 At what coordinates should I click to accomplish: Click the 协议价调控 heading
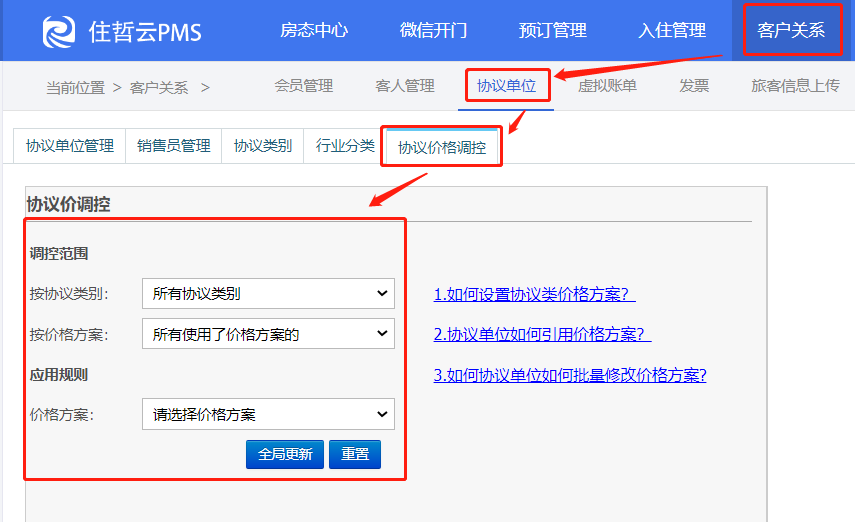click(x=69, y=204)
